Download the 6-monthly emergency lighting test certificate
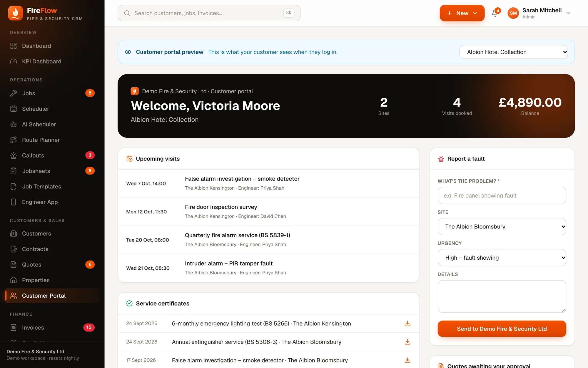The image size is (588, 368). pos(407,324)
